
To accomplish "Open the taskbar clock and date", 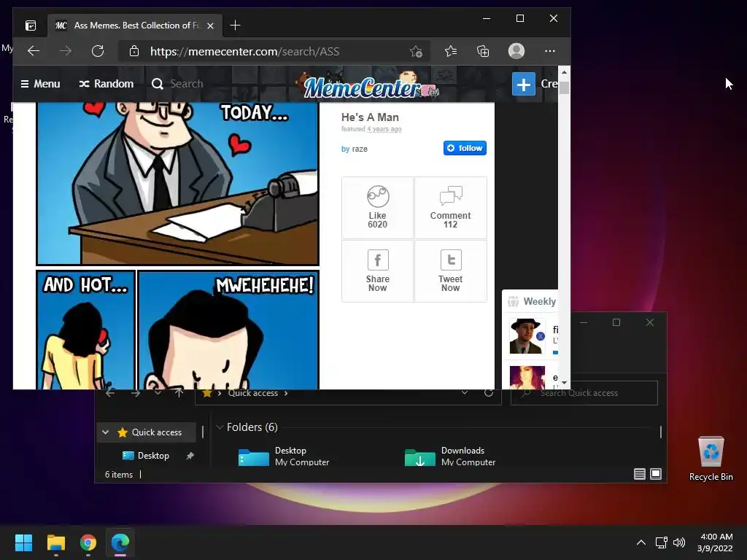I will (x=715, y=542).
